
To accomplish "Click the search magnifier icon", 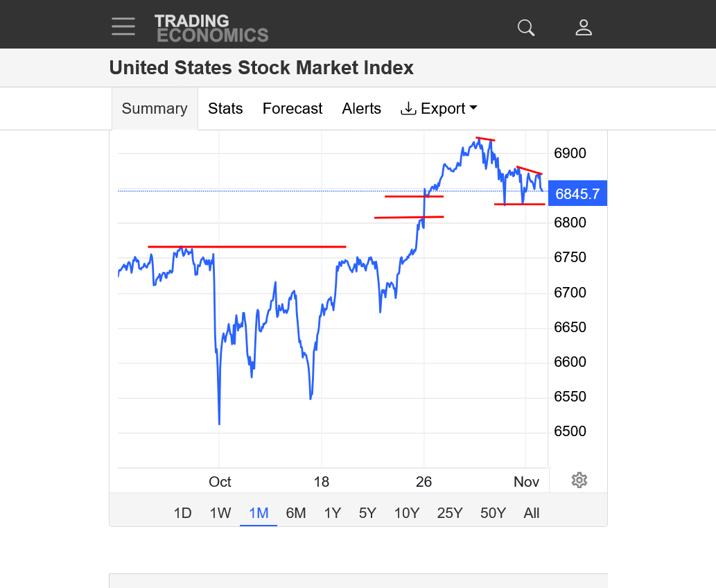I will click(x=526, y=28).
